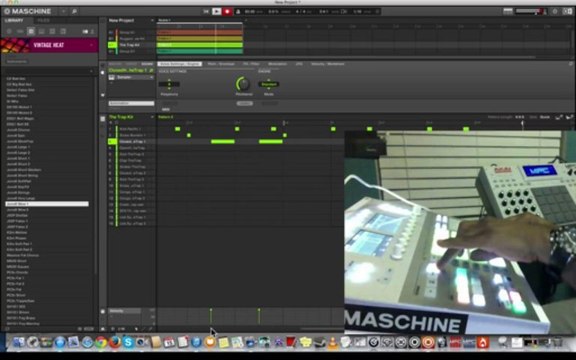The height and width of the screenshot is (360, 576).
Task: Open the Sampler plug-in slot dropdown arrow
Action: [x=151, y=78]
